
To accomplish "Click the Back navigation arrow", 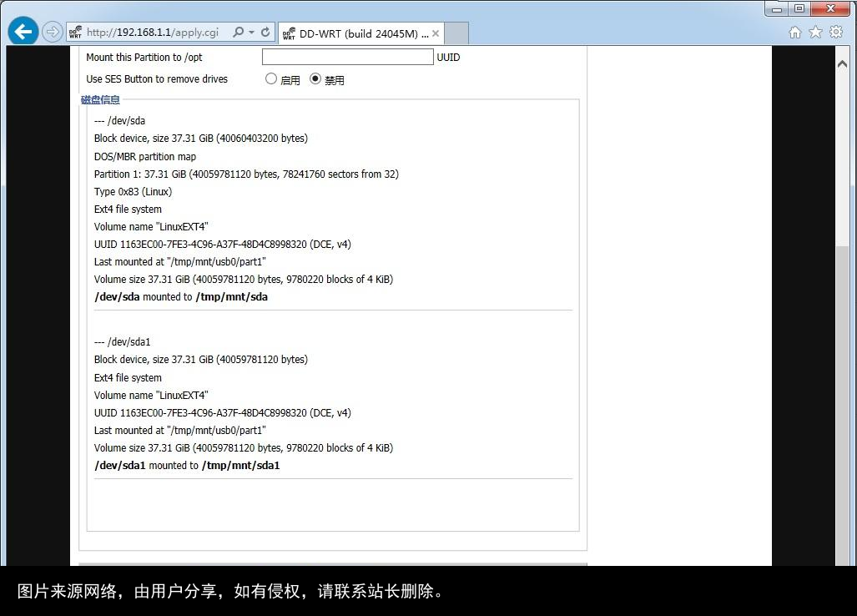I will coord(23,31).
